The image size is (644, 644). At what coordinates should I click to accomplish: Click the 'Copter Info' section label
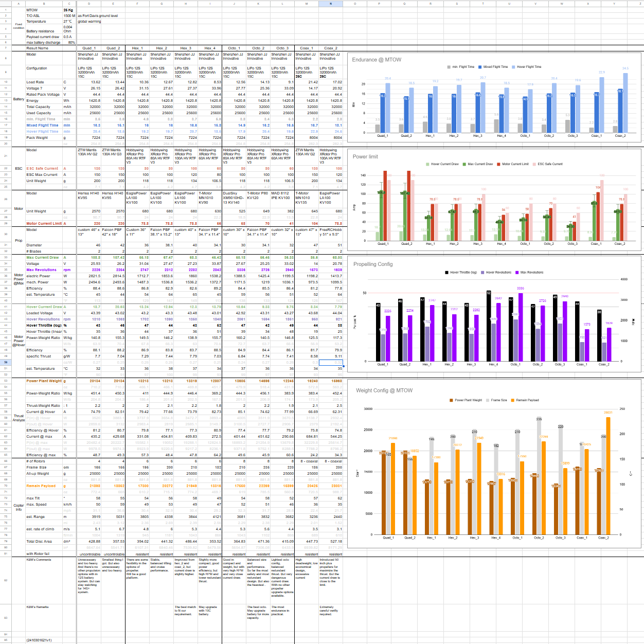click(x=19, y=507)
